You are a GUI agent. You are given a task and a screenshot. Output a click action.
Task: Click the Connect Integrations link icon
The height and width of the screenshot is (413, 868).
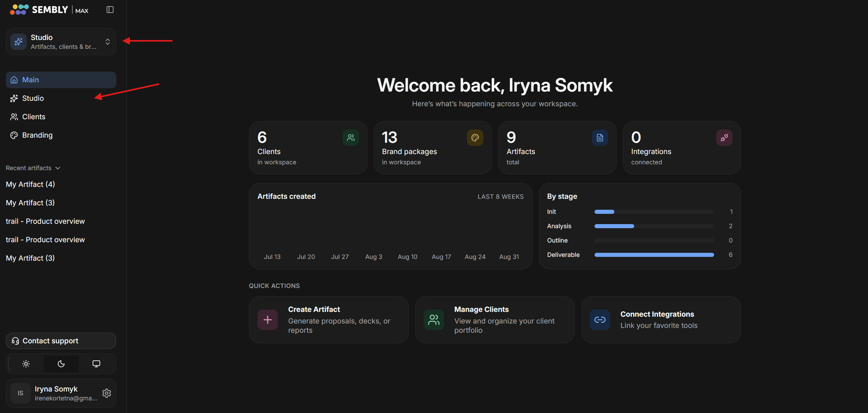click(x=600, y=320)
